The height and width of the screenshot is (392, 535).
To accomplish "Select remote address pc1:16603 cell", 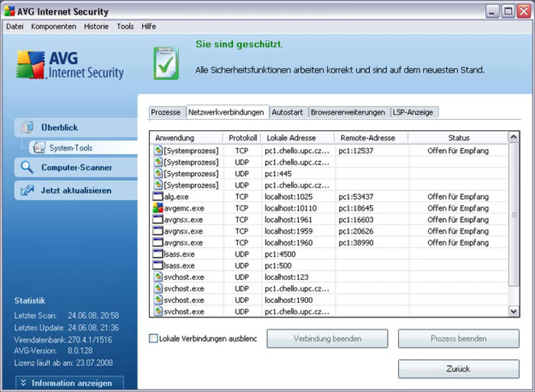I will click(x=371, y=220).
